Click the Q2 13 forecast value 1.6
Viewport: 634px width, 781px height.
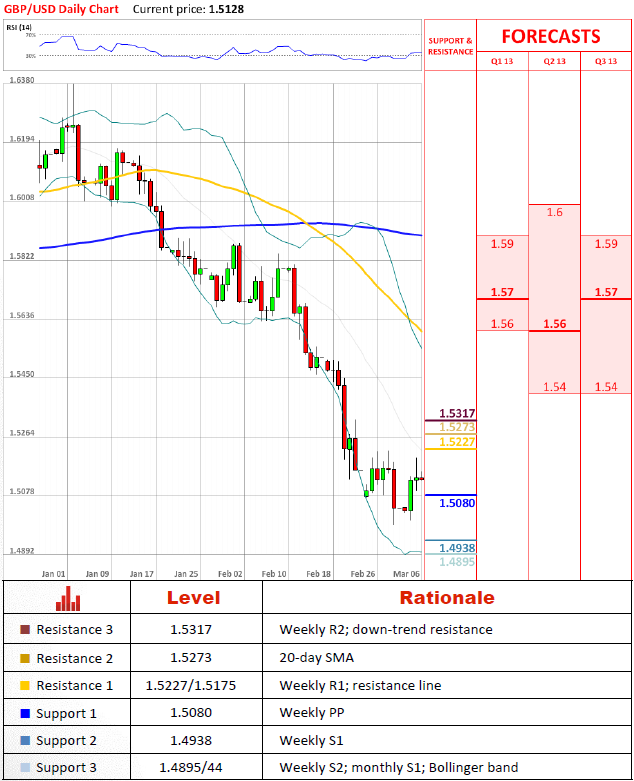[554, 212]
